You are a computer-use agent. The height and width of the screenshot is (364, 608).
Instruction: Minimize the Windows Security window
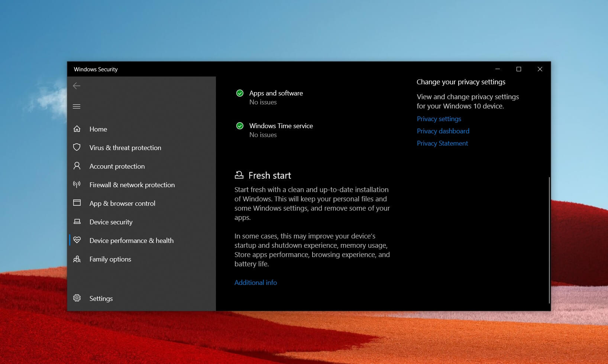[498, 69]
